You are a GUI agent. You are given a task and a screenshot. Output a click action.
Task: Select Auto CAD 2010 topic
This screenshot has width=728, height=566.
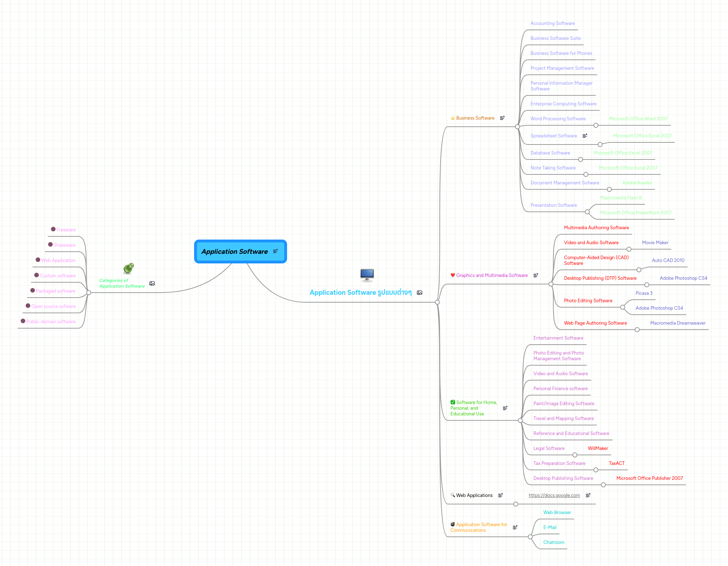pos(668,261)
